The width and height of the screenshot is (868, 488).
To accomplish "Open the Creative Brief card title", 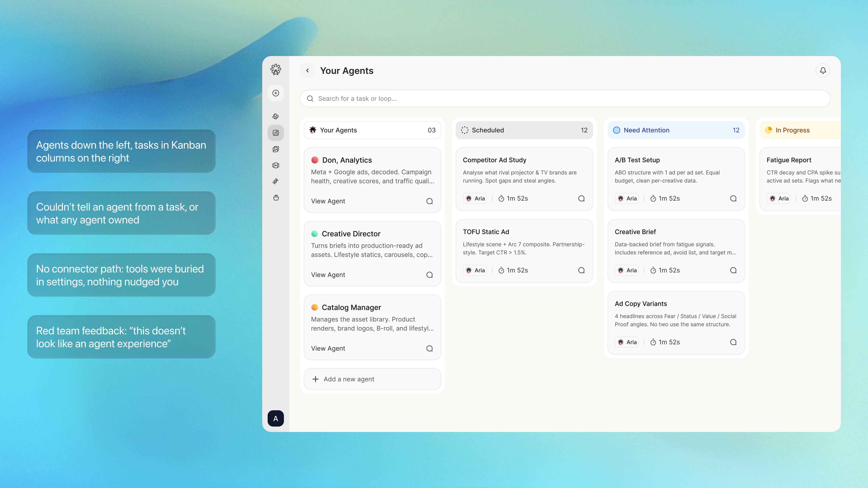I will click(x=635, y=232).
